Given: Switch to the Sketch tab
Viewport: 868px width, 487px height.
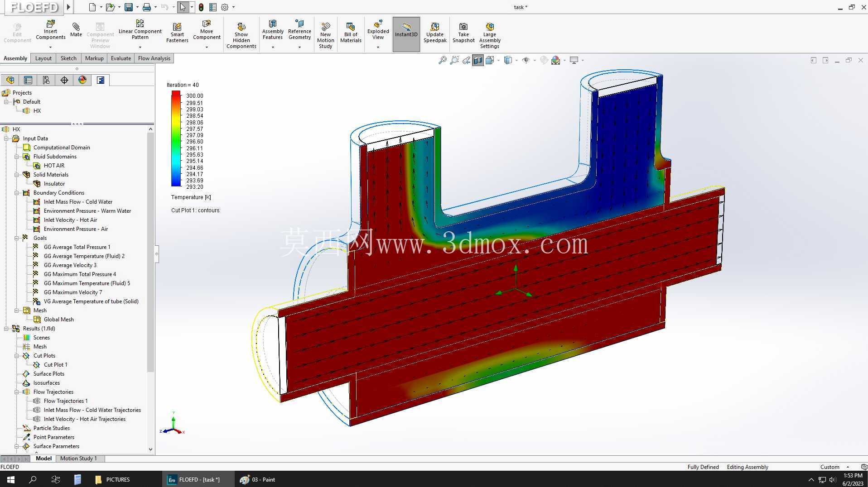Looking at the screenshot, I should coord(68,58).
